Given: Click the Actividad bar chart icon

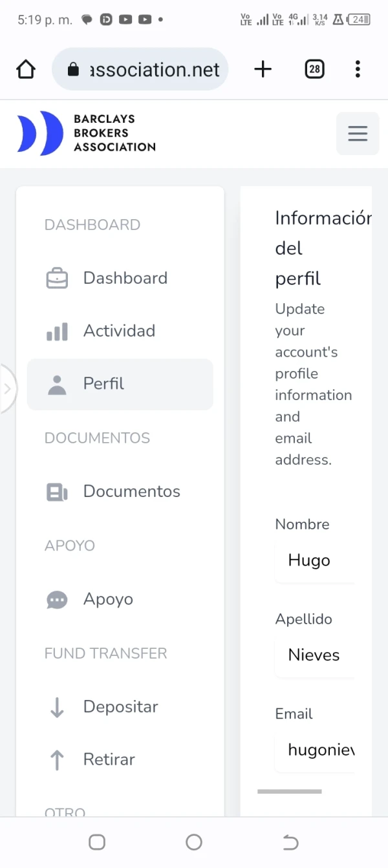Looking at the screenshot, I should (x=57, y=332).
